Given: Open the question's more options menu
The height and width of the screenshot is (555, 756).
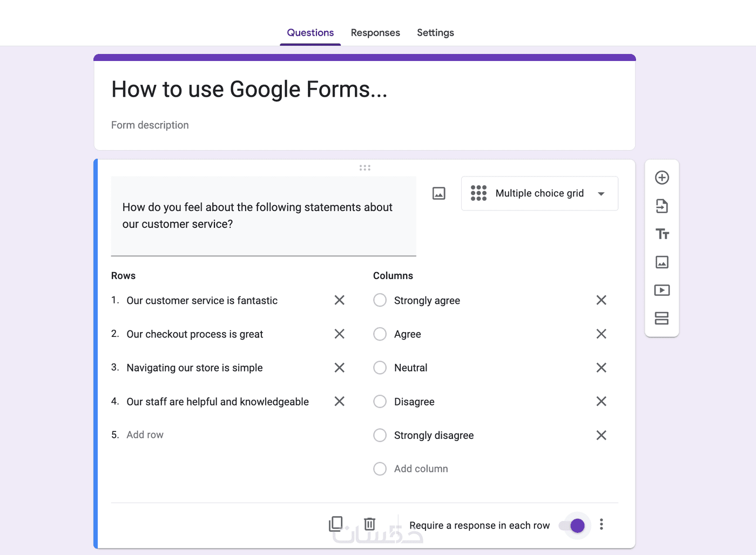Looking at the screenshot, I should point(601,524).
